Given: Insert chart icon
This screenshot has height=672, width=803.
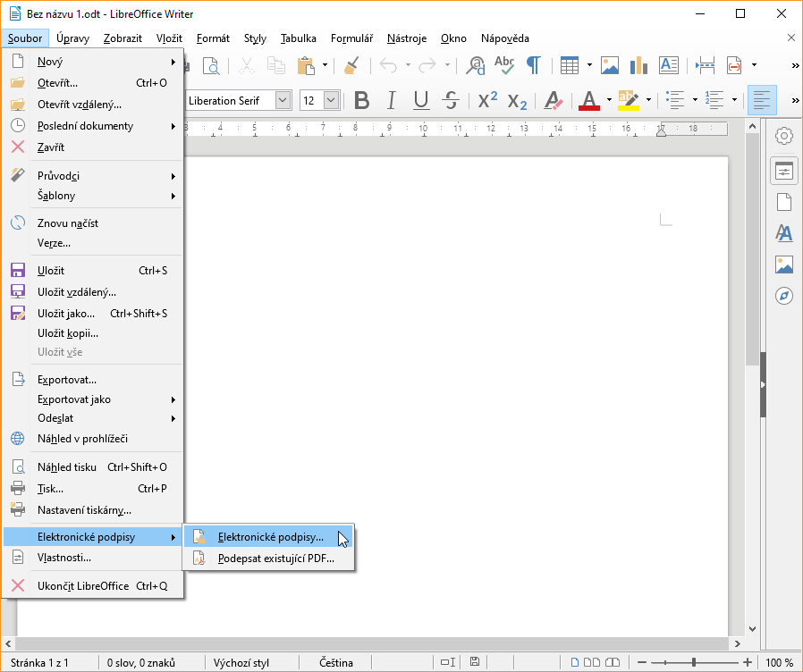Looking at the screenshot, I should pos(638,65).
